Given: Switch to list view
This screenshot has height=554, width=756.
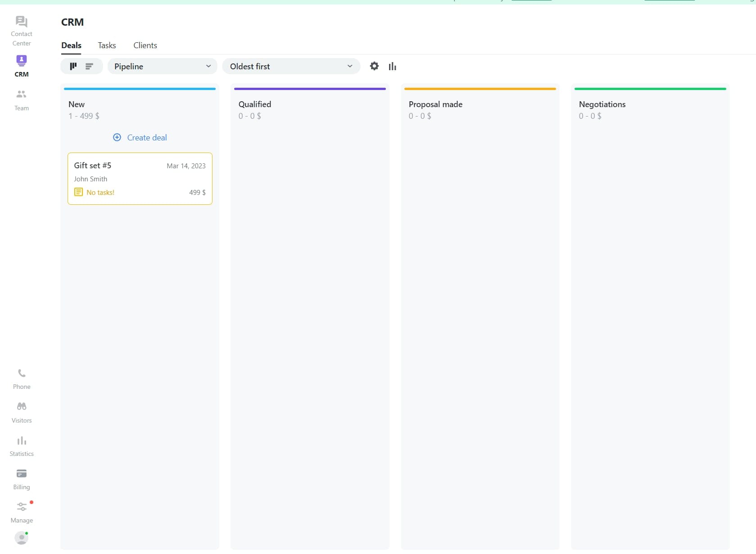Looking at the screenshot, I should [90, 67].
